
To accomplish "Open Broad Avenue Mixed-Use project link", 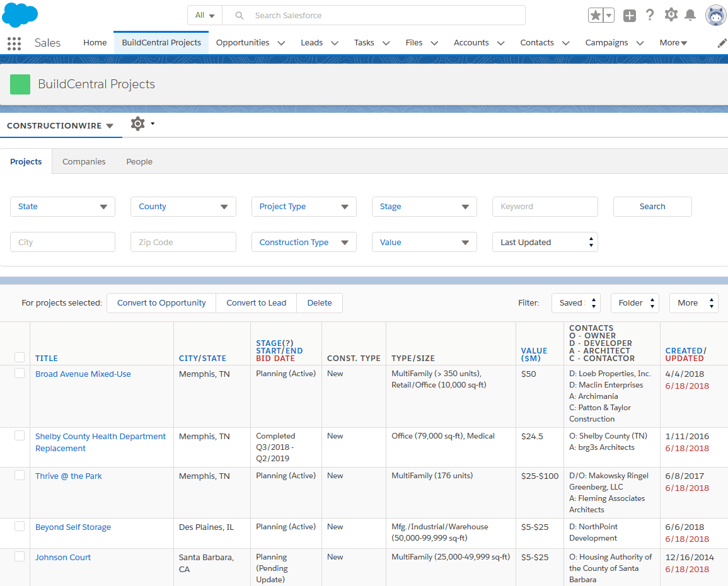I will pyautogui.click(x=83, y=374).
